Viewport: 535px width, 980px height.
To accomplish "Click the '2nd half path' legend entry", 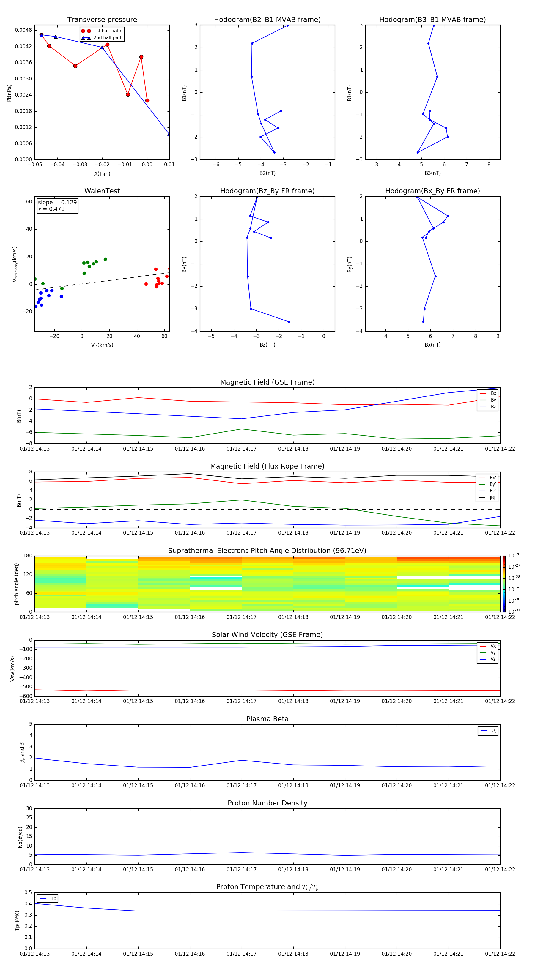I will [102, 38].
